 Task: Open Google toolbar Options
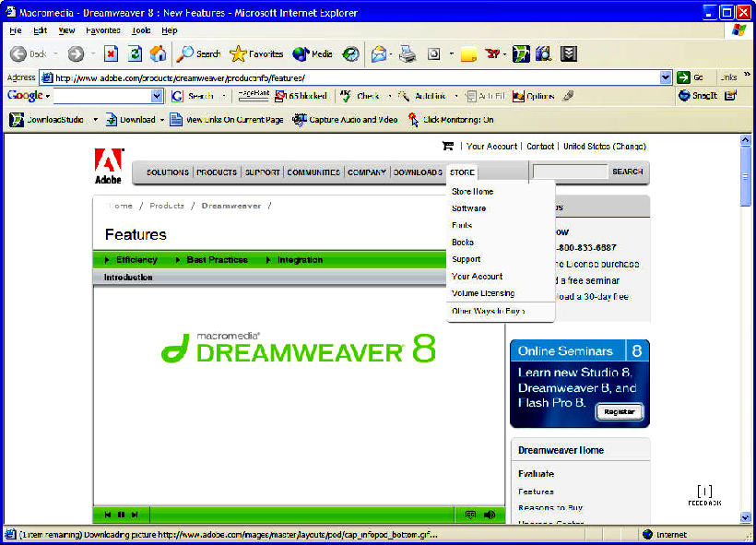click(533, 96)
